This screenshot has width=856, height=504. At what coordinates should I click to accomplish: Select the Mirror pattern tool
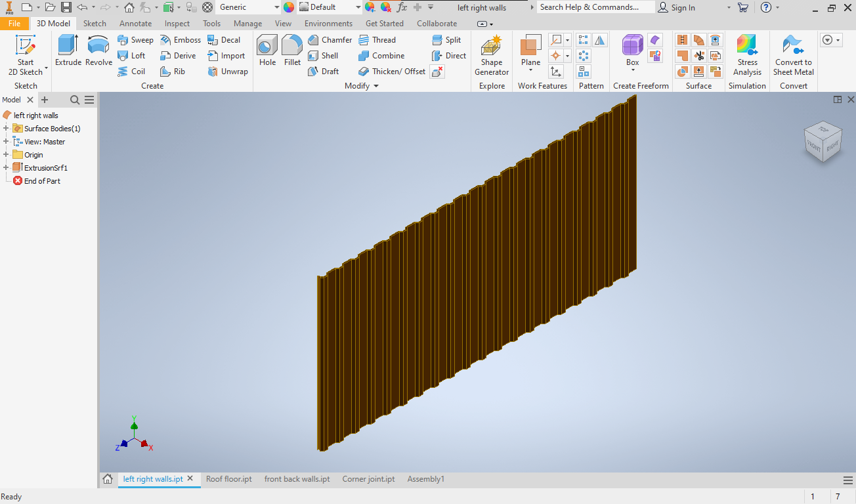point(600,40)
